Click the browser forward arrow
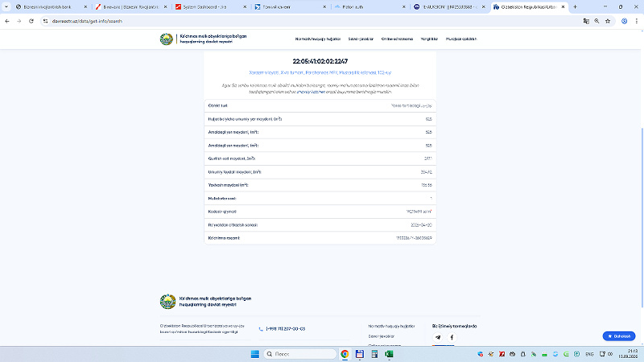This screenshot has width=644, height=362. (x=19, y=21)
